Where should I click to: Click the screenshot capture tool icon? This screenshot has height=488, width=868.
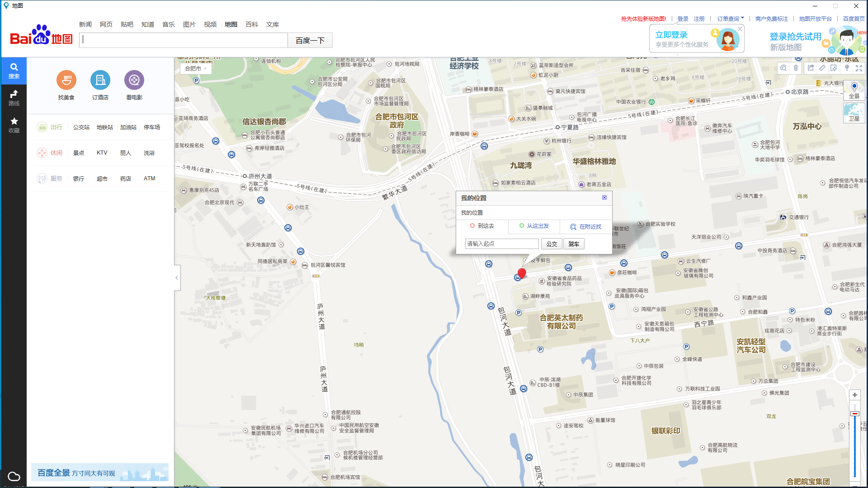(x=834, y=68)
